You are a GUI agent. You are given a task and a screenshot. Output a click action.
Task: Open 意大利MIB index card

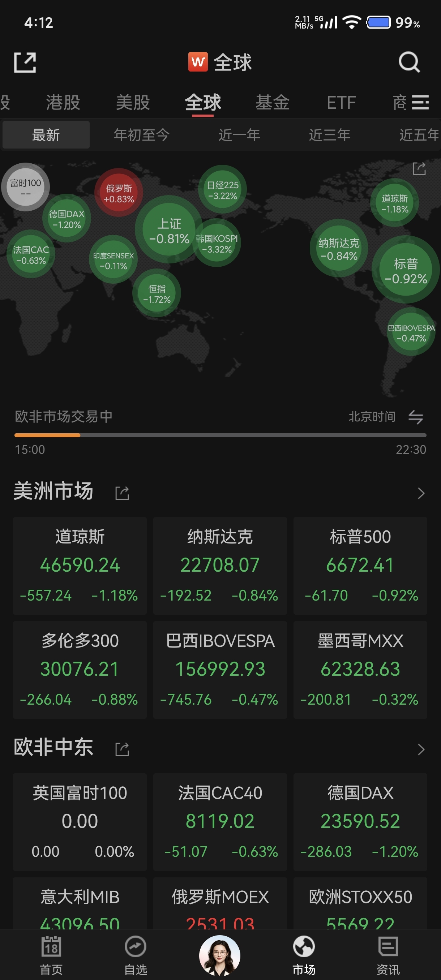pyautogui.click(x=80, y=903)
